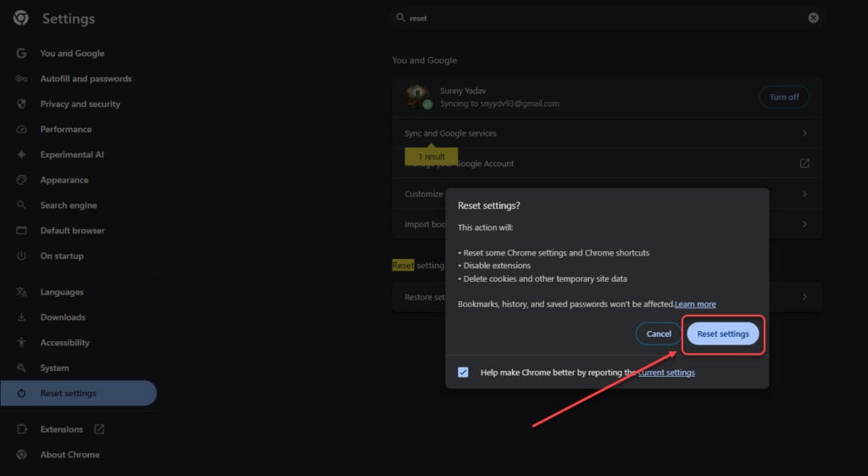Click the wrench icon for System
868x476 pixels.
pos(21,368)
